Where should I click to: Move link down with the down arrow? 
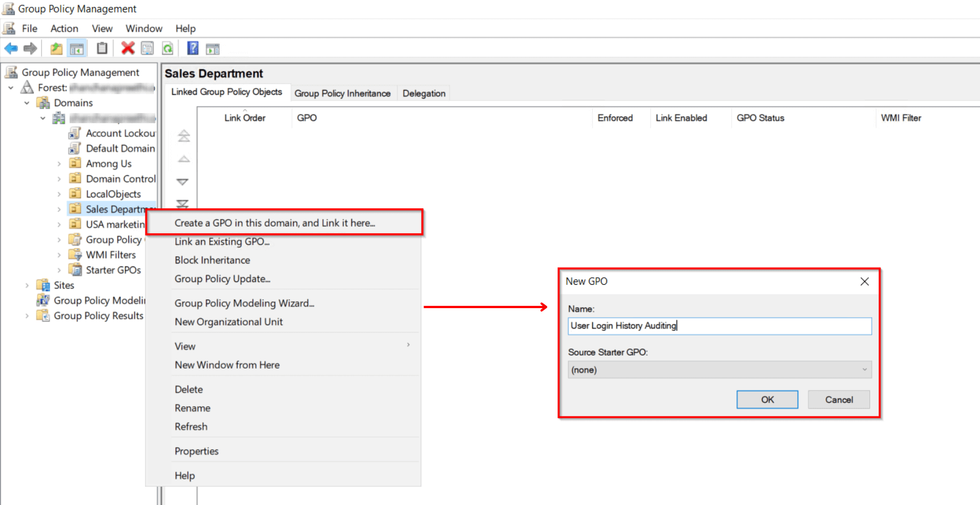click(182, 182)
